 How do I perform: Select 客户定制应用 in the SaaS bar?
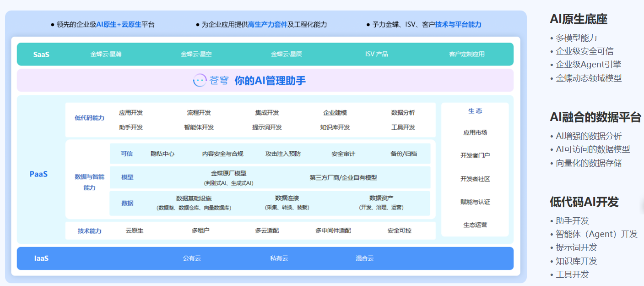466,54
